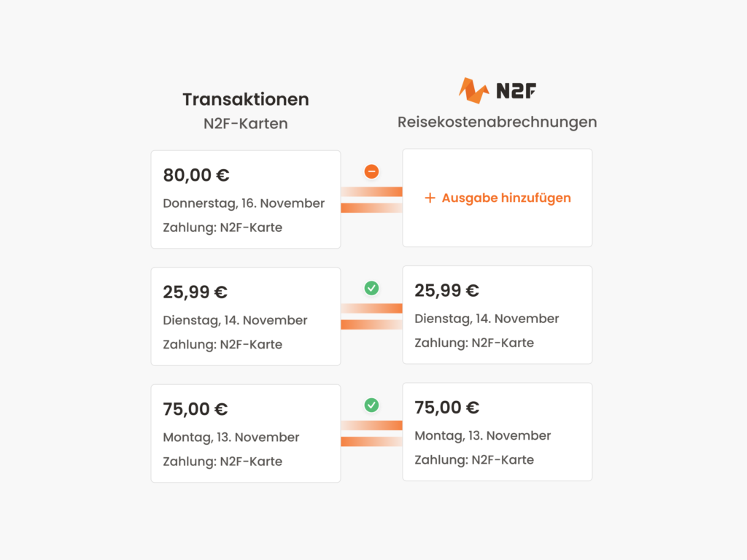747x560 pixels.
Task: Click the Transaktionen heading
Action: coord(246,99)
